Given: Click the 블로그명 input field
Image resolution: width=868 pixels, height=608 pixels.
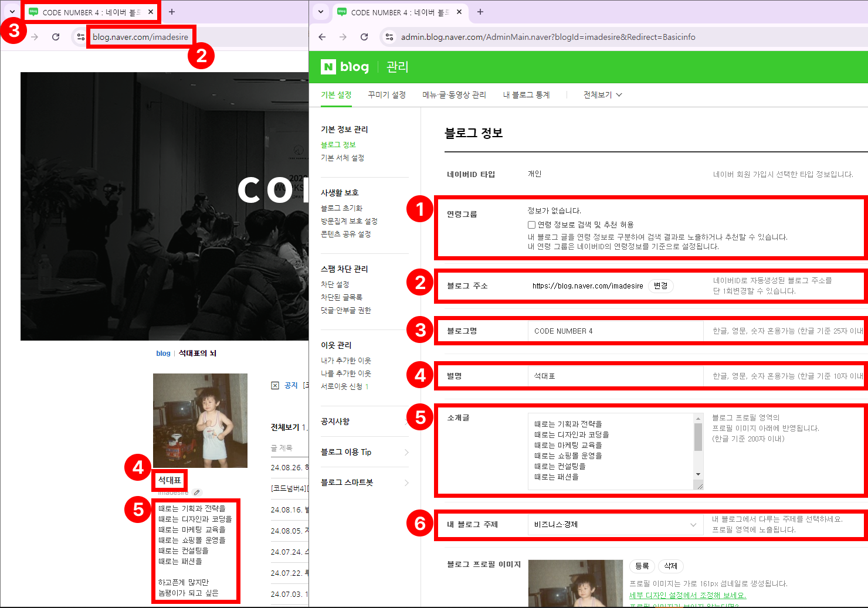Looking at the screenshot, I should point(615,331).
